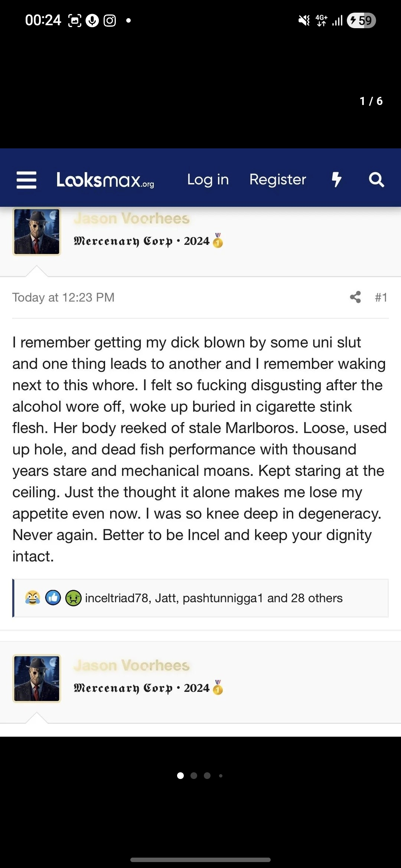The height and width of the screenshot is (868, 401).
Task: Open the #1 post permalink
Action: [x=381, y=297]
